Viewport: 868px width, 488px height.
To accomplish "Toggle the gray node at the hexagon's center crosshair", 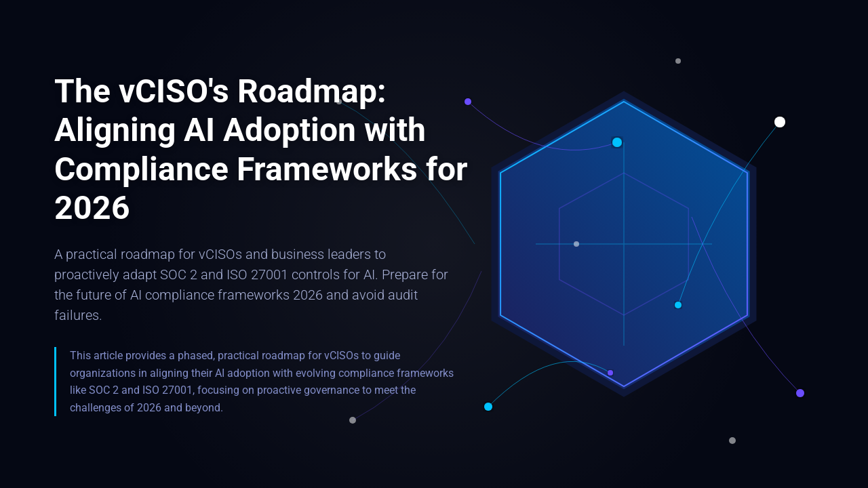I will [576, 243].
